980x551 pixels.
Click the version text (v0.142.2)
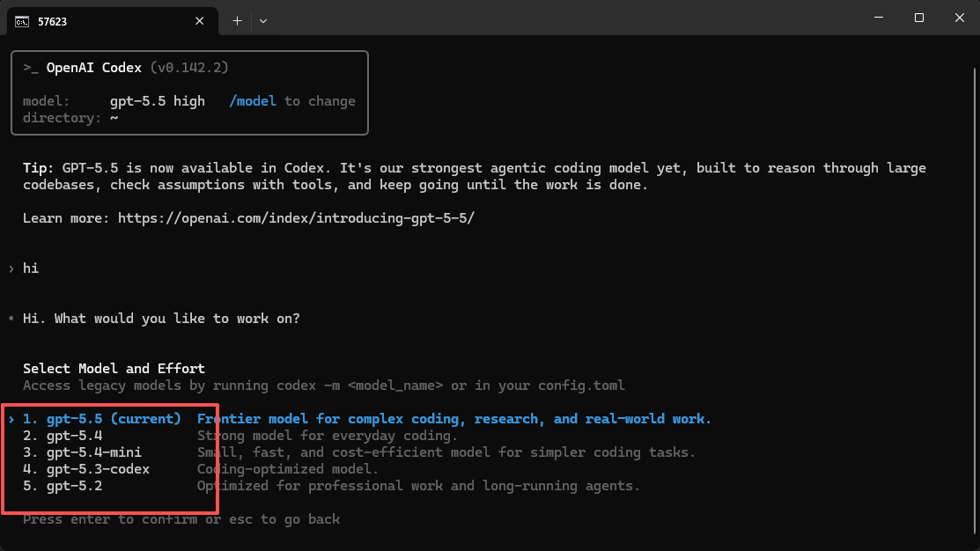pyautogui.click(x=189, y=68)
